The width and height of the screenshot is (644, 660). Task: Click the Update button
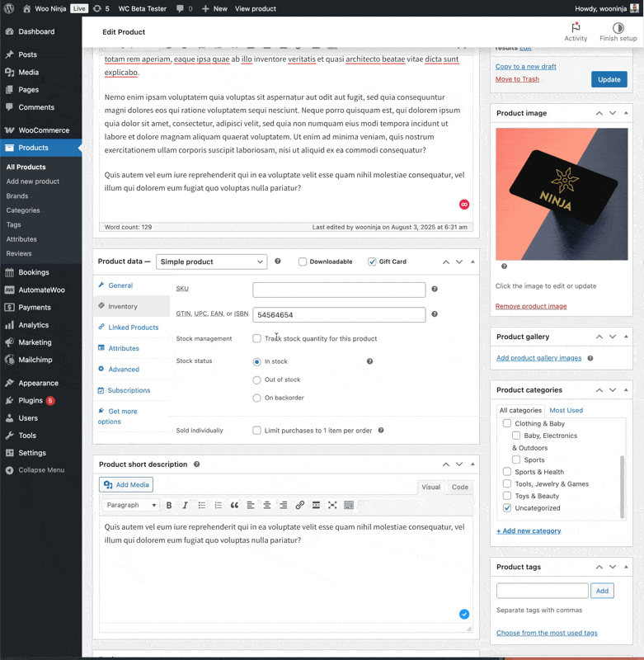click(x=609, y=79)
